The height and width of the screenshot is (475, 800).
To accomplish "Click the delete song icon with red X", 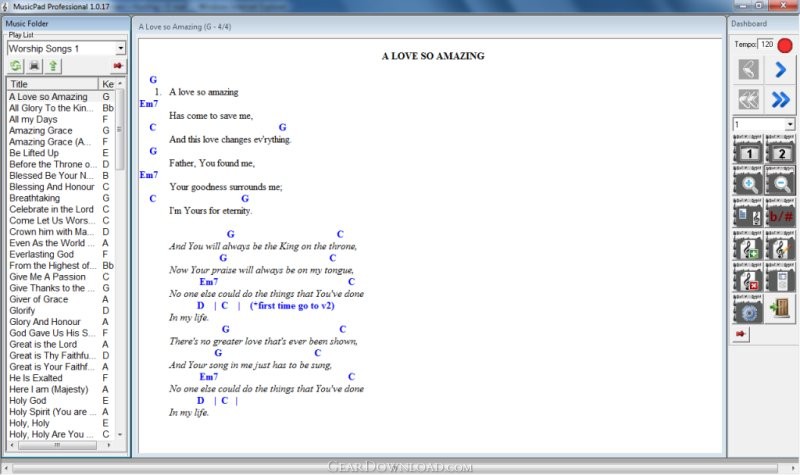I will point(748,277).
